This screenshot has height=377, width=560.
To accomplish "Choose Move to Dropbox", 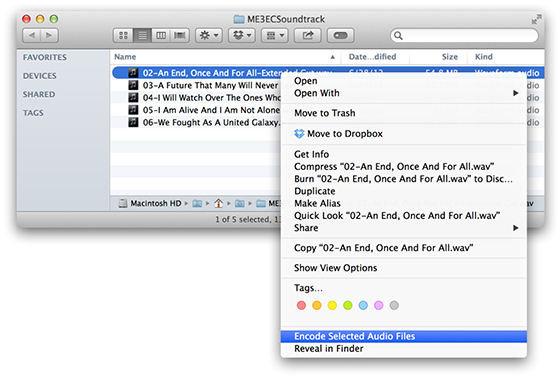I will (404, 134).
